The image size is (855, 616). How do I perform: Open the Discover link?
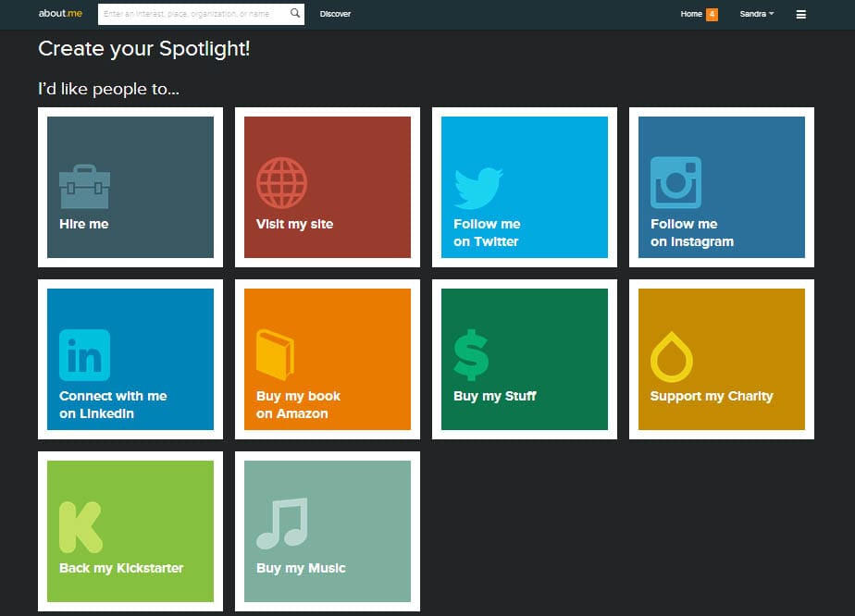tap(335, 14)
